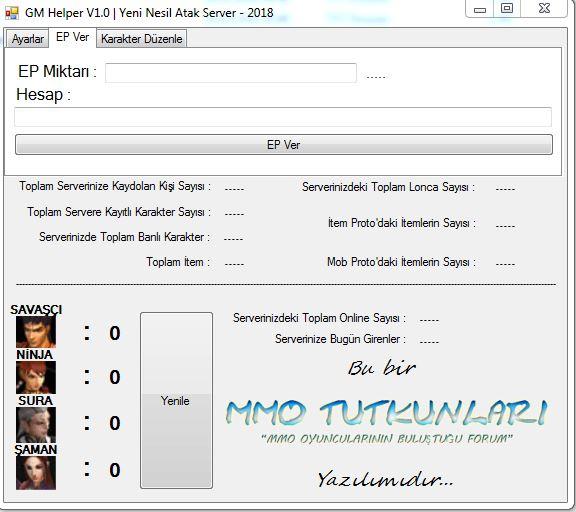
Task: Click the Toplam Lonca Sayısı value
Action: click(505, 189)
